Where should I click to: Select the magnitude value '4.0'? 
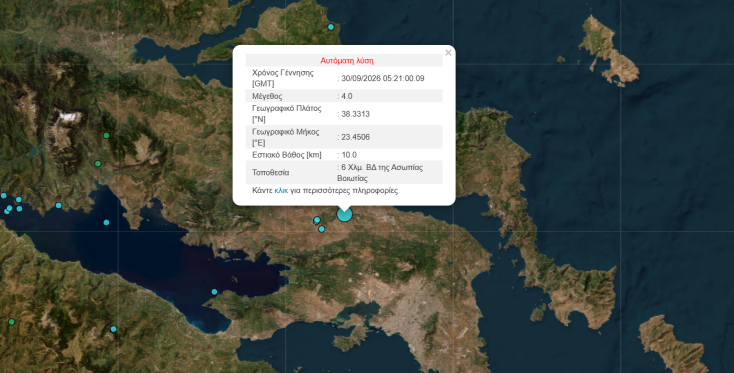[347, 96]
